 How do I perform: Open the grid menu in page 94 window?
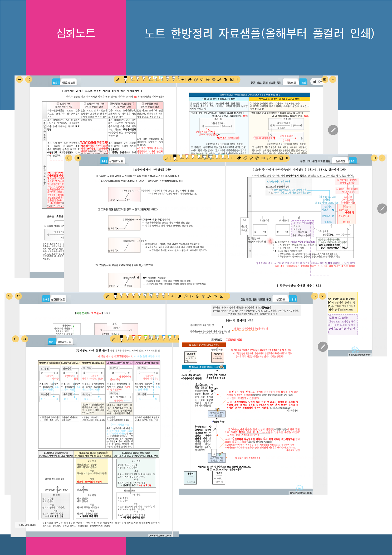point(78,158)
